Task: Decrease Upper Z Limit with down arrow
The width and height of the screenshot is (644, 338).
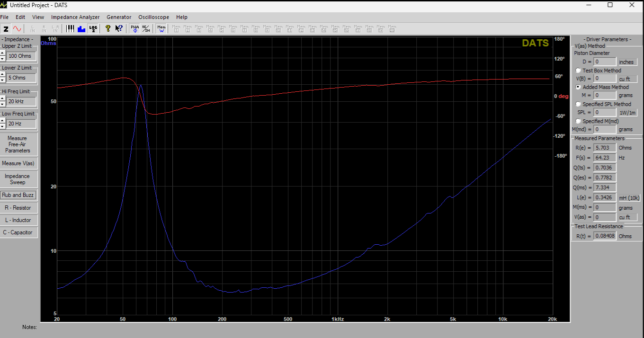Action: pos(2,58)
